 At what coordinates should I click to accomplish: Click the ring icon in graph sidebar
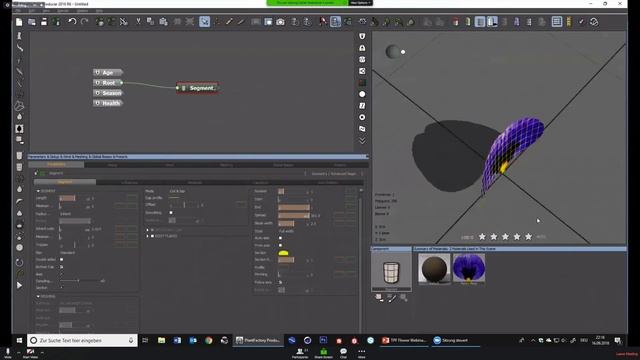tap(362, 117)
